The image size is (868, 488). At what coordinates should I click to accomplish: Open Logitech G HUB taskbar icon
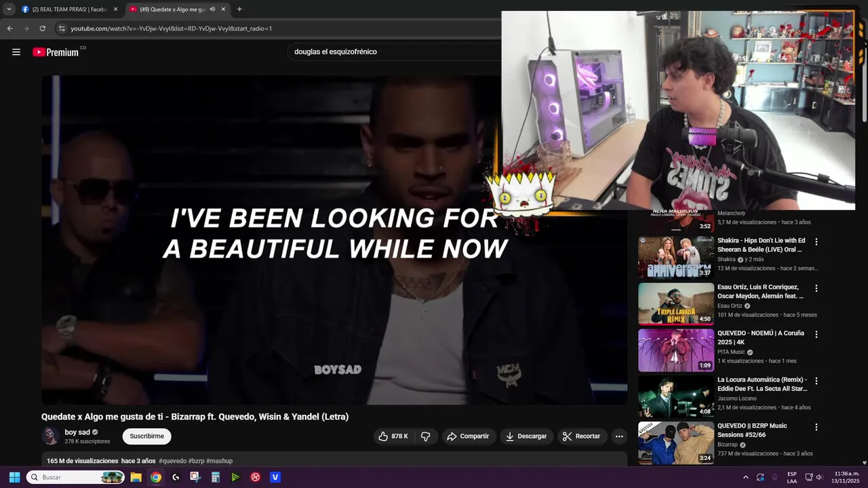[x=176, y=477]
